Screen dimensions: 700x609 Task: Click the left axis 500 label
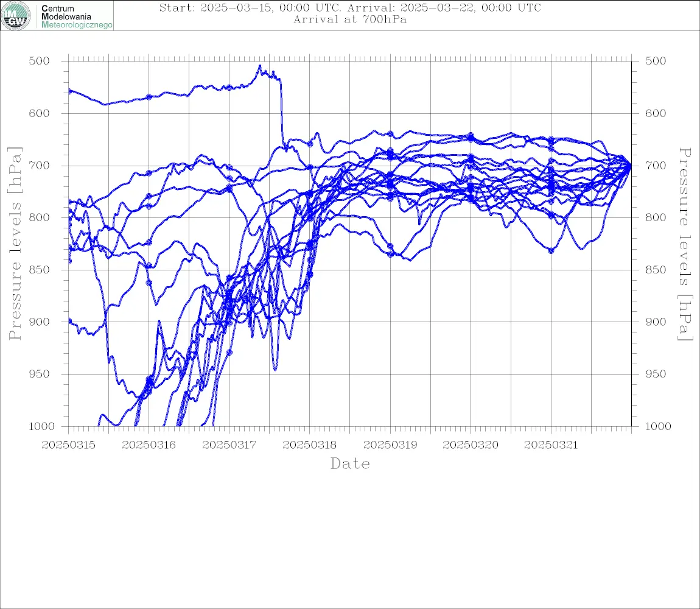40,61
